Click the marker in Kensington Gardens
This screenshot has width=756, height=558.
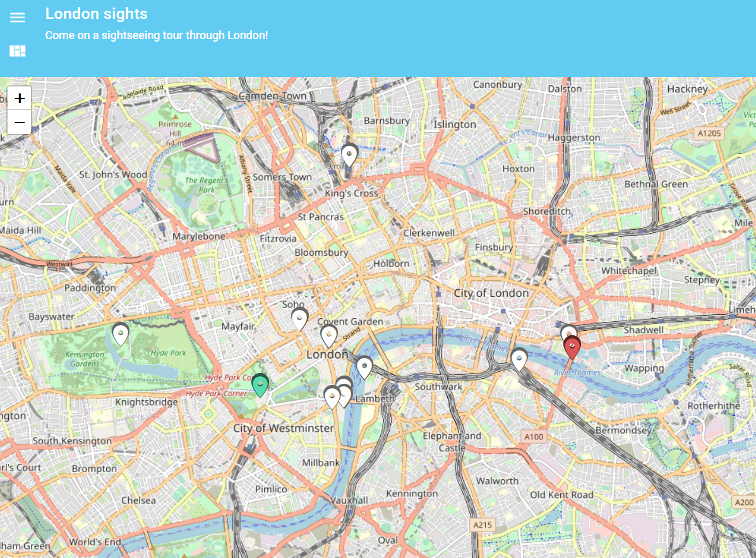click(x=120, y=333)
